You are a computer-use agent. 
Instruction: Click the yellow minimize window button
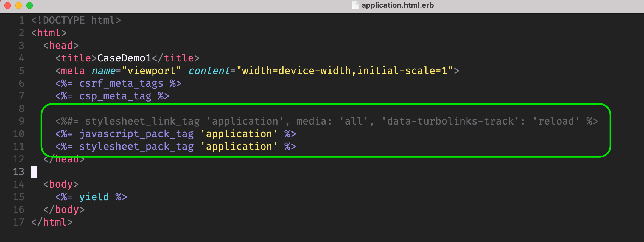click(x=19, y=5)
